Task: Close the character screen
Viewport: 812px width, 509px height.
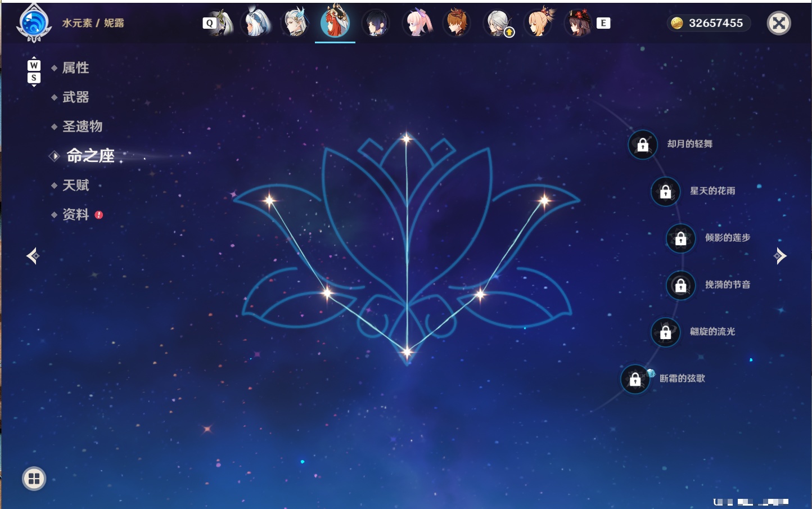Action: click(779, 23)
